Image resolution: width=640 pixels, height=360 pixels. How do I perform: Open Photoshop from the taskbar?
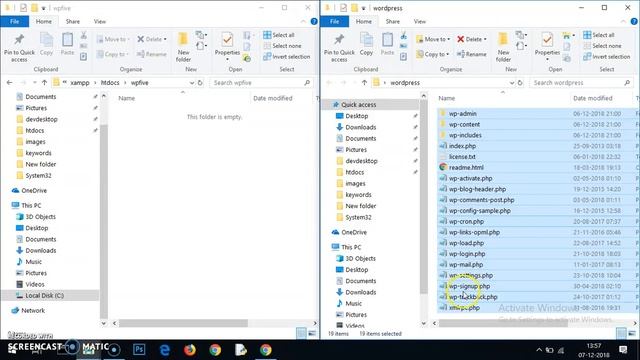pyautogui.click(x=139, y=350)
